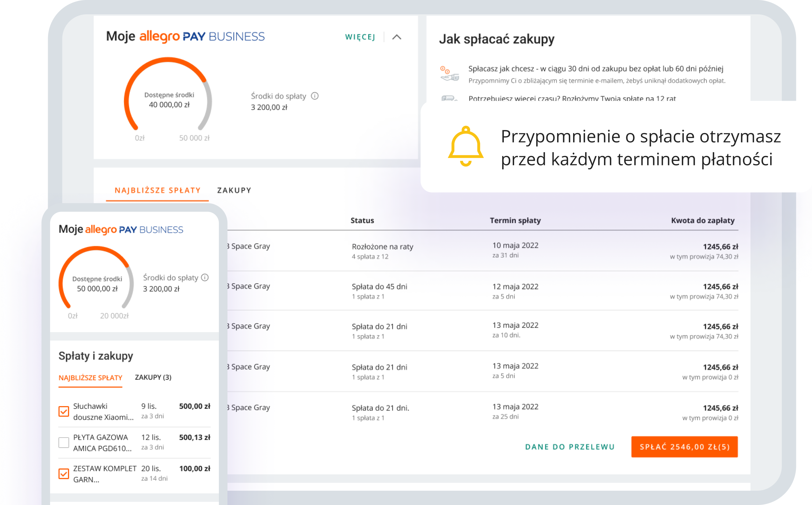Check the PŁYTA GAZOWA AMICA checkbox
The height and width of the screenshot is (505, 812).
(x=64, y=442)
